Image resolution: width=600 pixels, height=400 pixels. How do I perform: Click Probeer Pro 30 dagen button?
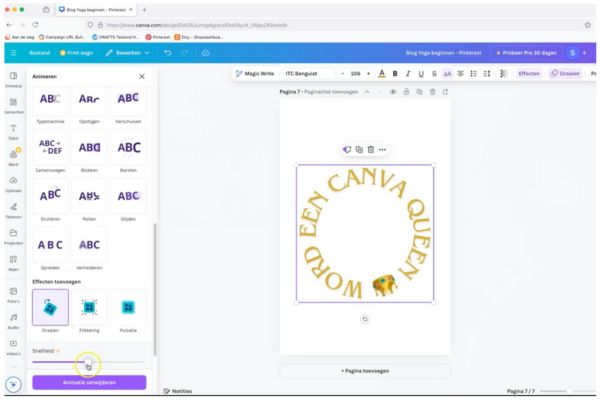pos(526,53)
